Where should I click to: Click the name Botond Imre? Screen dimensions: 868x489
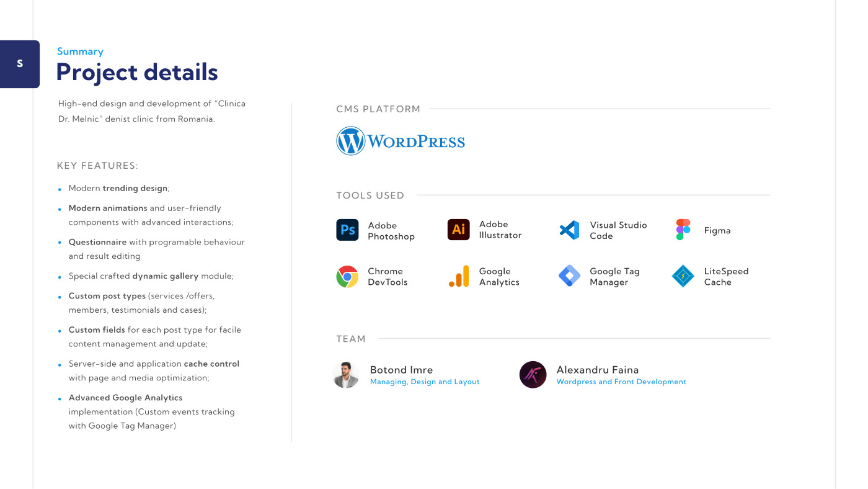pyautogui.click(x=401, y=370)
